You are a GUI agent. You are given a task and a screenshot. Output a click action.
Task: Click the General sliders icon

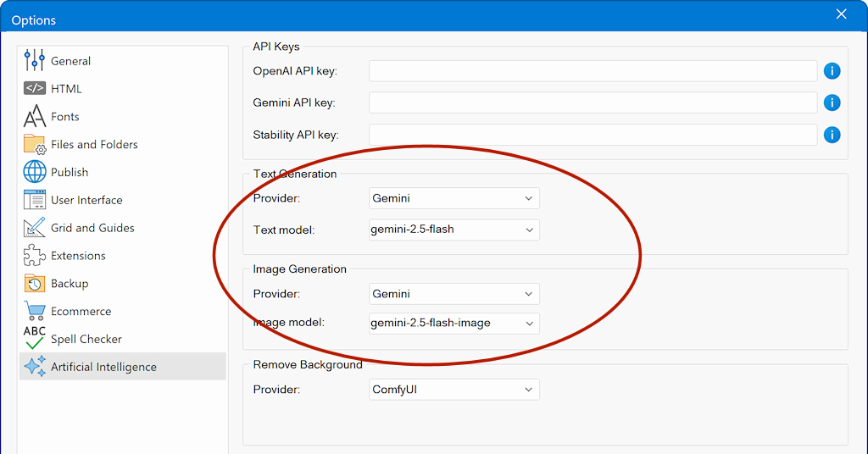34,60
